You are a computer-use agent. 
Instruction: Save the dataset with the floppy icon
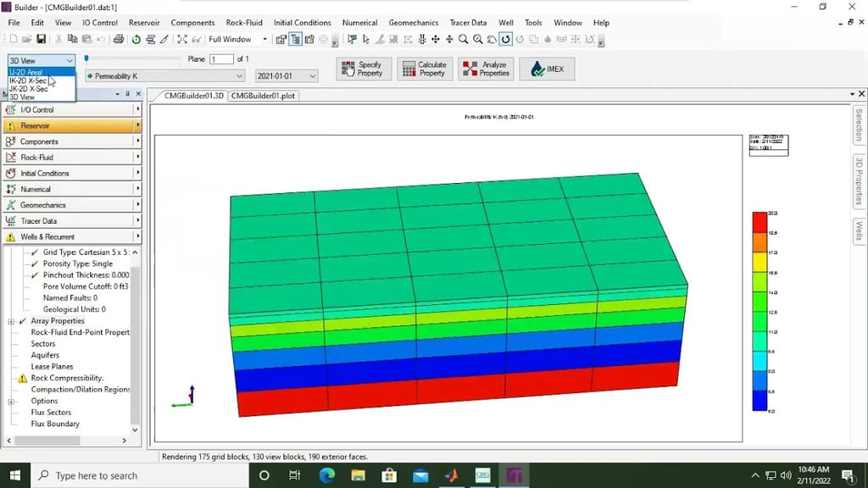[x=41, y=39]
